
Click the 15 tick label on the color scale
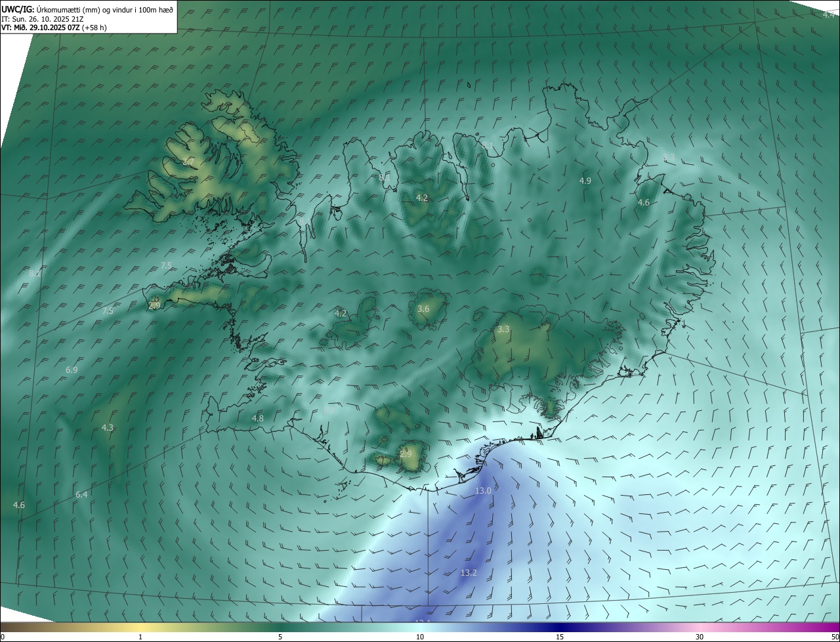560,637
